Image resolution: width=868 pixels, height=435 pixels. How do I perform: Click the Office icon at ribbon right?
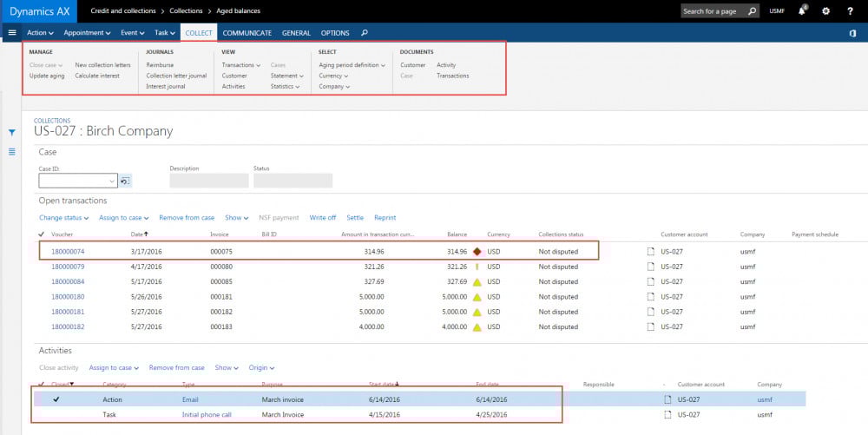[x=852, y=33]
